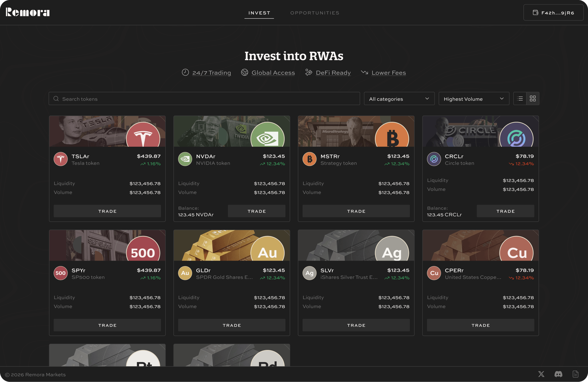The width and height of the screenshot is (588, 382).
Task: Click the Tesla banner image
Action: click(x=107, y=131)
